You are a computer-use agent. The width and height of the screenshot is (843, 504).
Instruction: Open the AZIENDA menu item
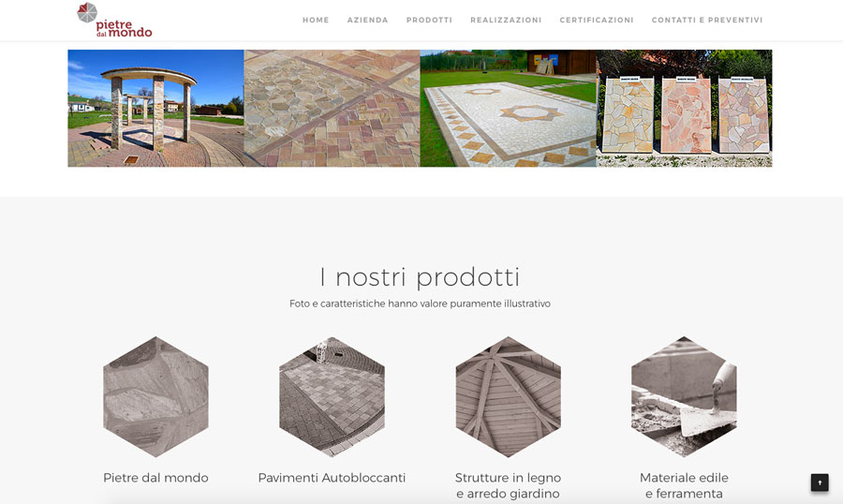(368, 20)
